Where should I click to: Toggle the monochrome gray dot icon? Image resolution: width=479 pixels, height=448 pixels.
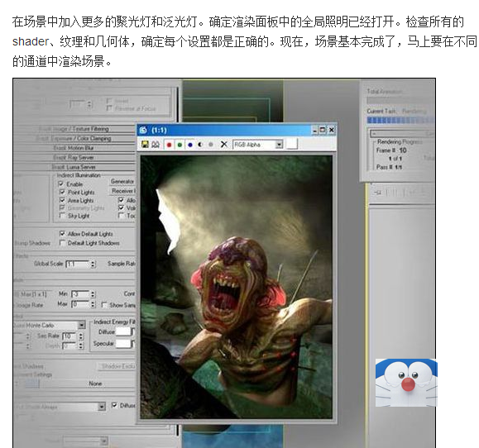210,145
